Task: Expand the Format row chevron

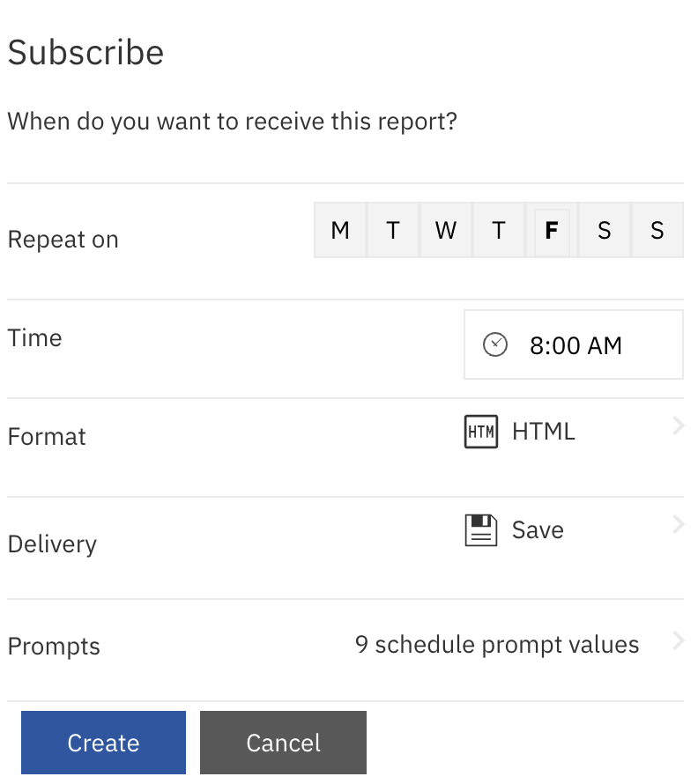Action: (678, 427)
